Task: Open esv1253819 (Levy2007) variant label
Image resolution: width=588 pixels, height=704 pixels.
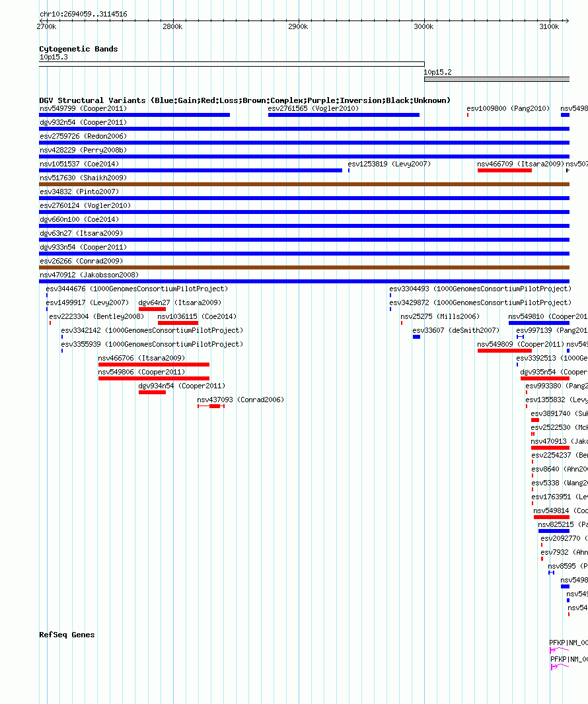Action: [389, 164]
